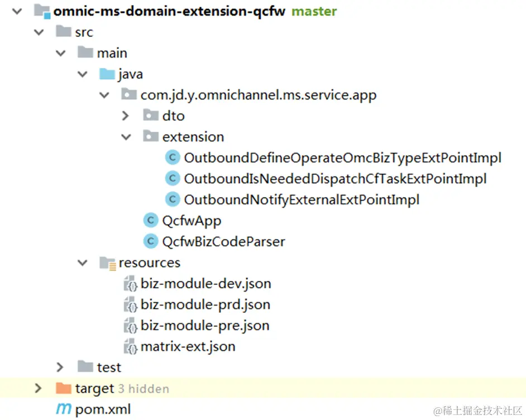Click the package icon for com.jd.y.omnichannel.ms.service.app
The width and height of the screenshot is (526, 420).
pyautogui.click(x=129, y=94)
